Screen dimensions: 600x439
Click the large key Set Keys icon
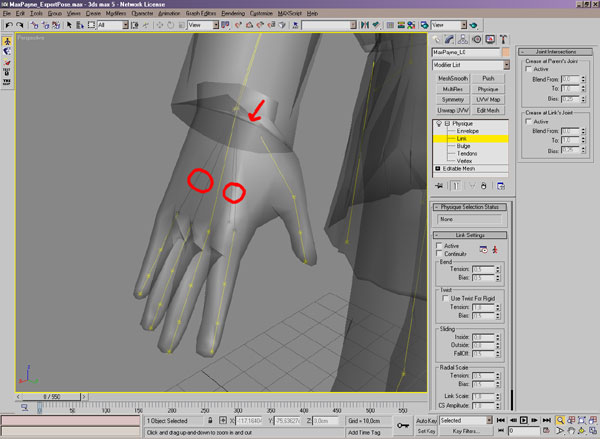click(x=403, y=425)
